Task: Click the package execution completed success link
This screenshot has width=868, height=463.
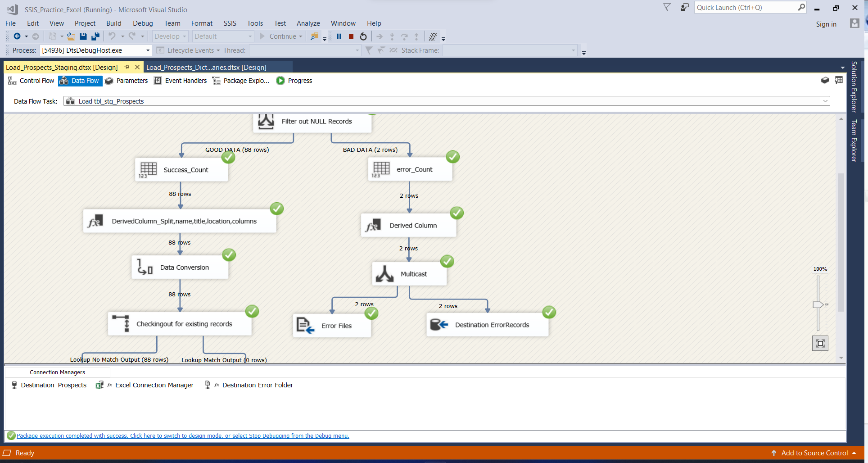Action: pyautogui.click(x=183, y=436)
